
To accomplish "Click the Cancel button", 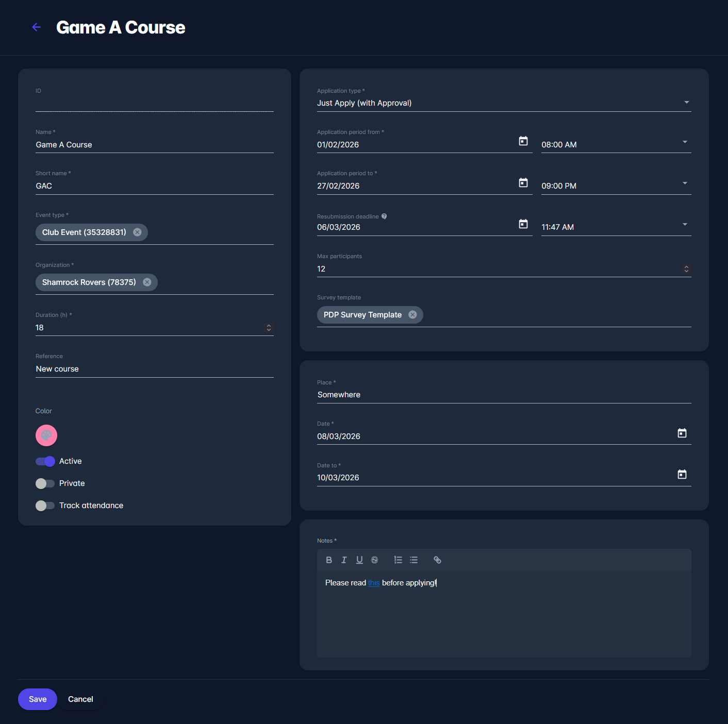I will click(x=80, y=699).
